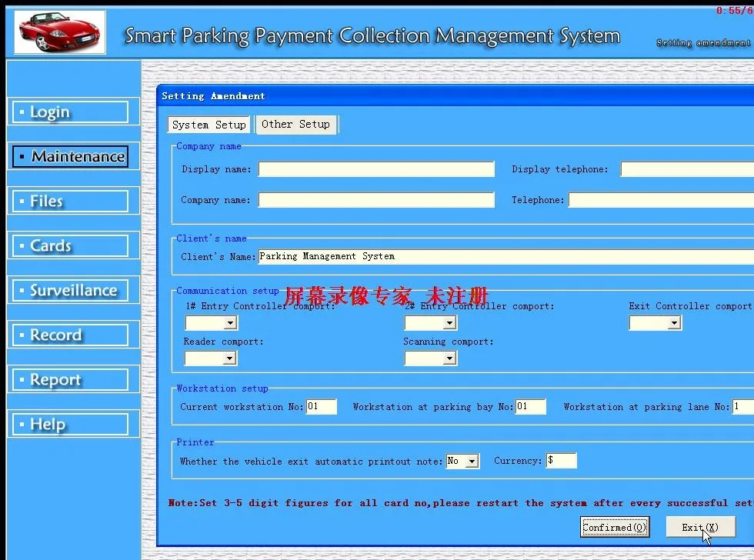Expand the Reader comport dropdown
This screenshot has width=754, height=560.
click(x=229, y=358)
